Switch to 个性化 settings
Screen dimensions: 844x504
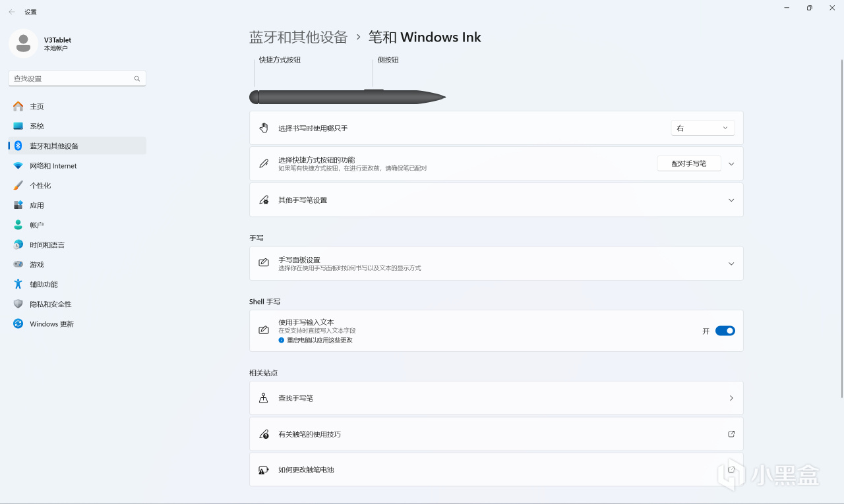tap(77, 185)
